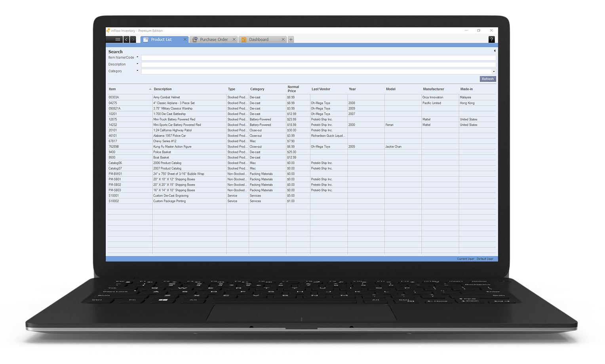
Task: Sort by the Made-in column header
Action: [x=478, y=89]
